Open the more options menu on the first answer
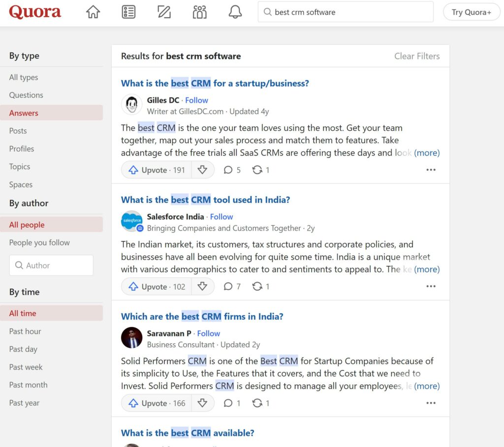Screen dimensions: 504x447 point(431,170)
